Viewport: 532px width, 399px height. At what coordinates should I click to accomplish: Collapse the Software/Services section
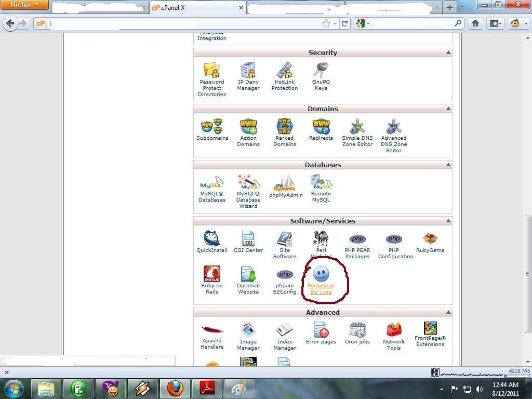(x=448, y=221)
